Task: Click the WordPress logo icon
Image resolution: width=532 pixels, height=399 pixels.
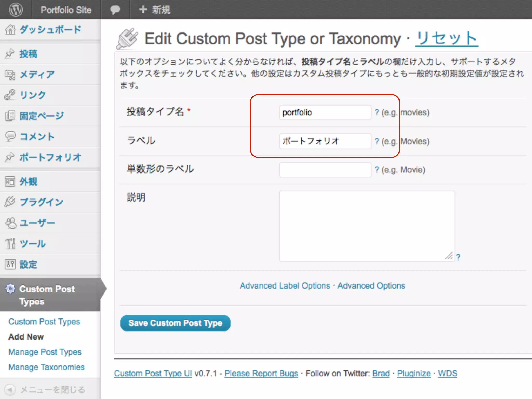Action: click(x=16, y=10)
